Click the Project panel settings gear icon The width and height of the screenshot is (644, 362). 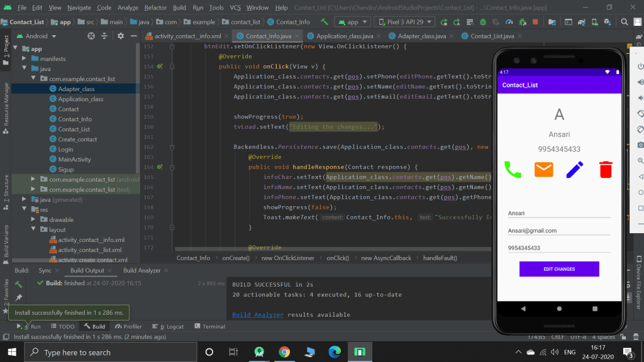click(121, 36)
